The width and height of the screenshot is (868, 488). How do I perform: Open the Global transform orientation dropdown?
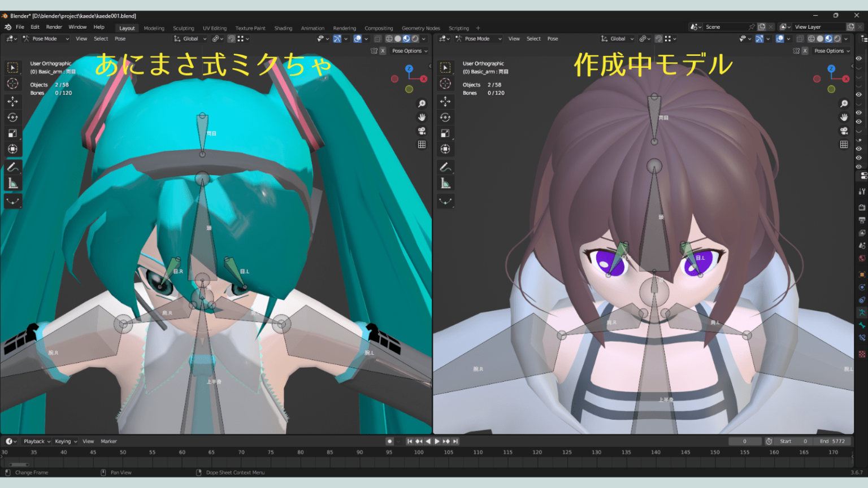click(190, 38)
